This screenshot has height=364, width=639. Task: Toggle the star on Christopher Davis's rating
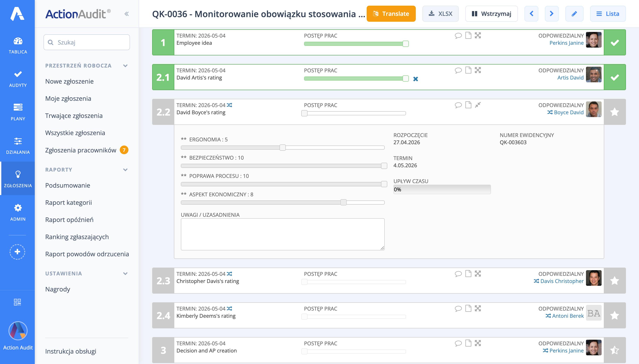click(x=615, y=281)
